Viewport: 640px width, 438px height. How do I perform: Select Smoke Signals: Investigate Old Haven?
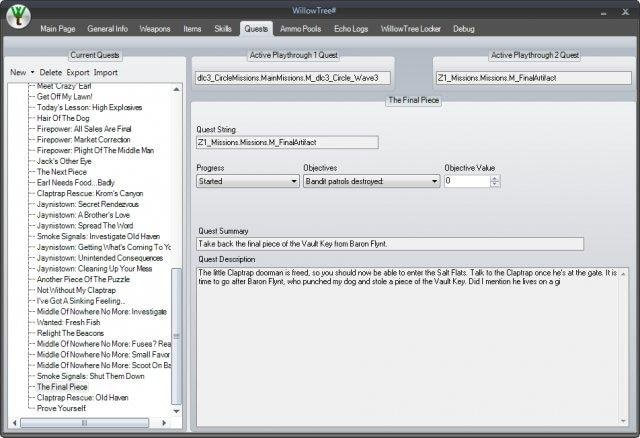[x=98, y=236]
